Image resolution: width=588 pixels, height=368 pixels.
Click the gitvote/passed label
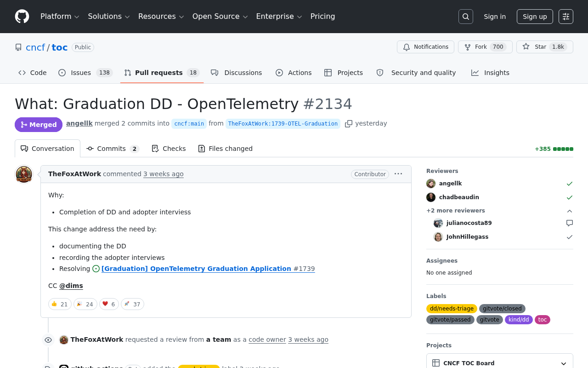pos(450,320)
